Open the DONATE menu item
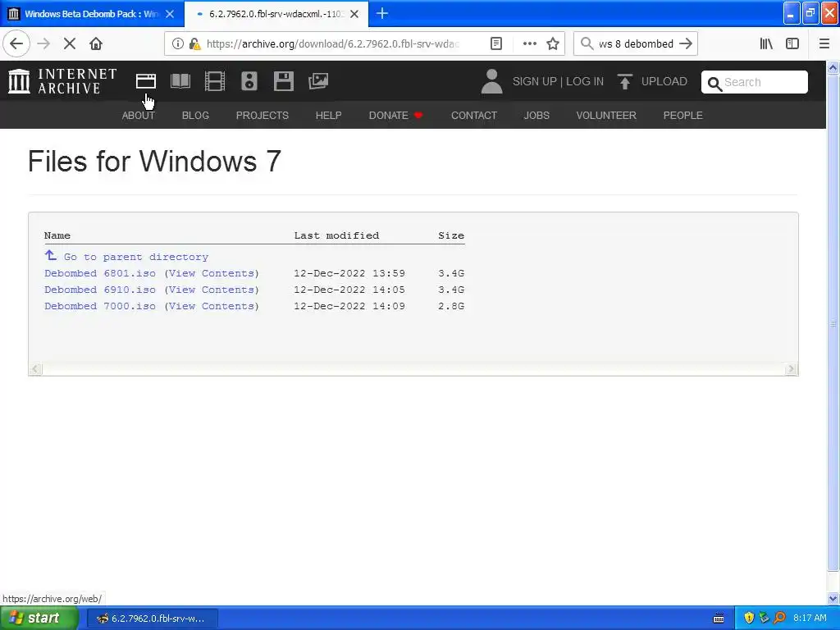This screenshot has height=630, width=840. [x=396, y=115]
